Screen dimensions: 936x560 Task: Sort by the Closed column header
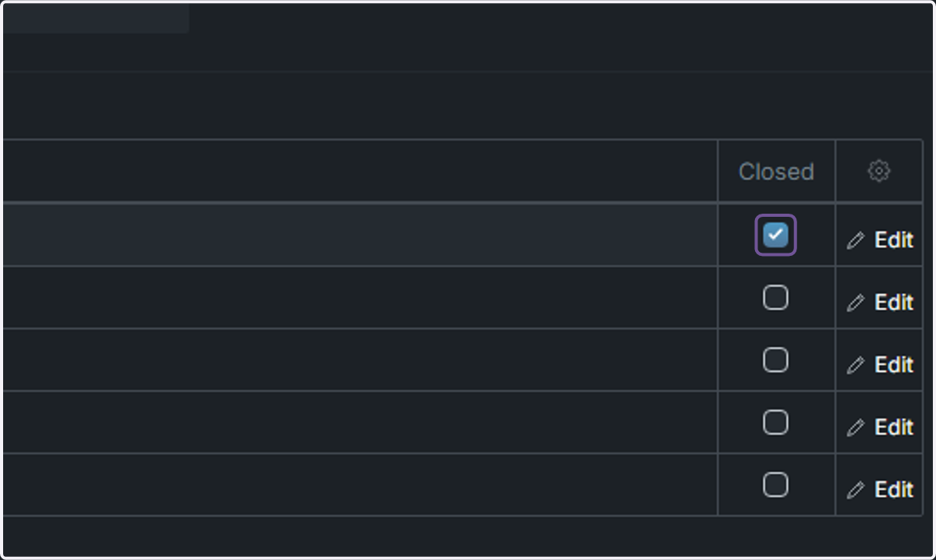pyautogui.click(x=776, y=172)
